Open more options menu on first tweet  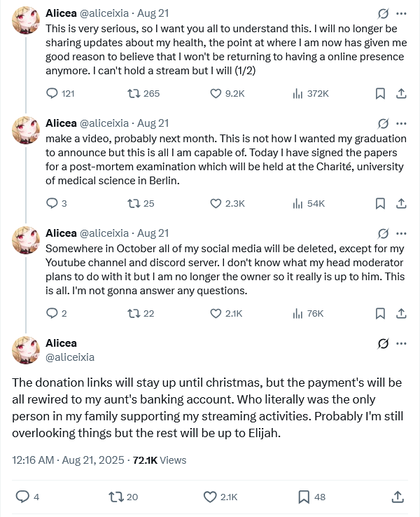click(402, 13)
